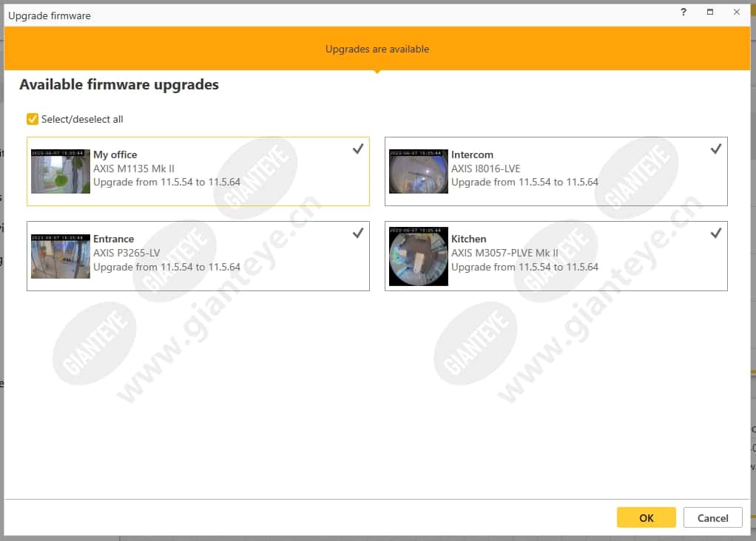Image resolution: width=756 pixels, height=541 pixels.
Task: Click the Available firmware upgrades heading
Action: [x=119, y=85]
